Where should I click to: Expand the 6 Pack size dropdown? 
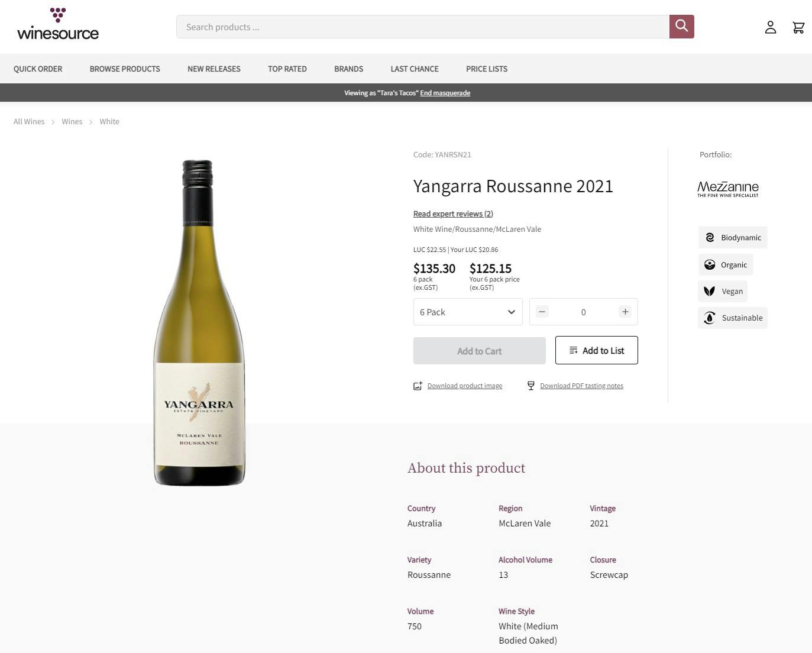click(x=468, y=312)
